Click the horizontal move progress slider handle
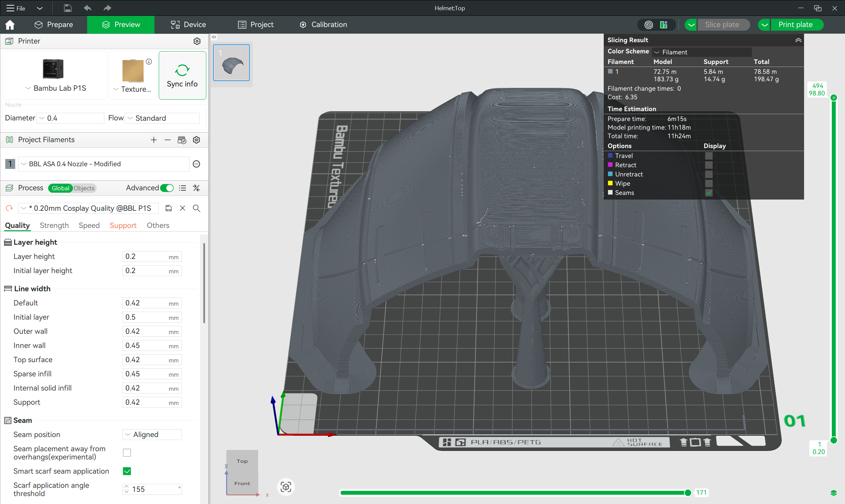 pyautogui.click(x=687, y=493)
